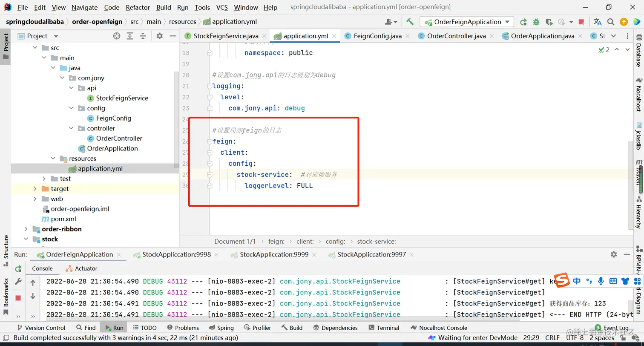Click the CRLF line separator status widget
644x346 pixels.
[552, 337]
